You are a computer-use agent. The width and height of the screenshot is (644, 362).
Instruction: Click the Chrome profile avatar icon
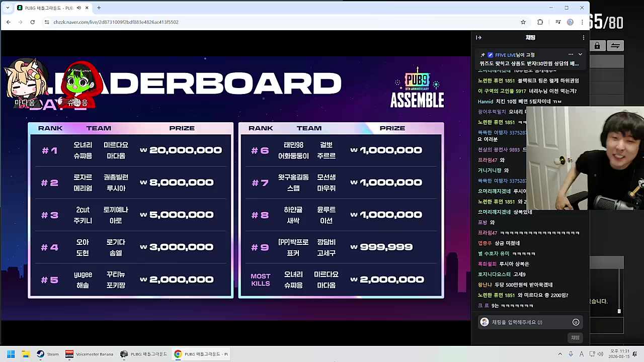[570, 22]
